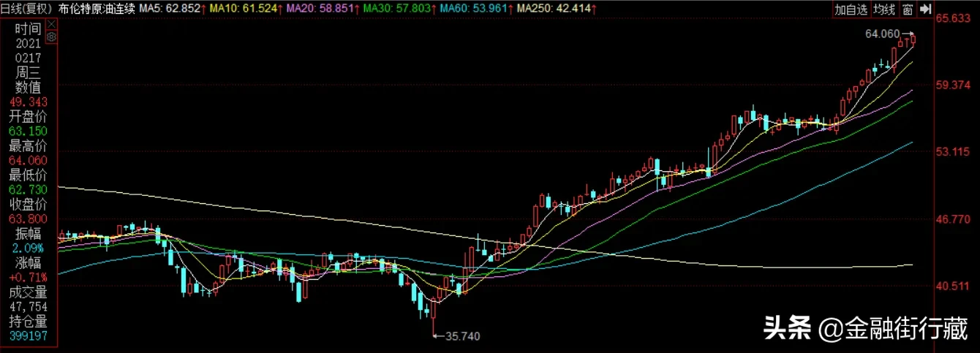Screen dimensions: 980x353
Task: Click 加自选 to add to watchlist
Action: (851, 10)
